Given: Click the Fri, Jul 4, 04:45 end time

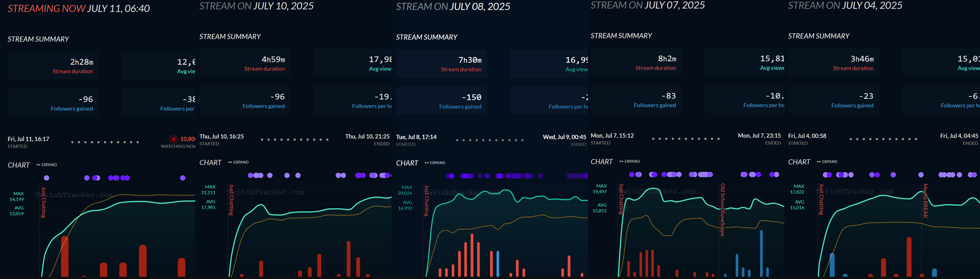Looking at the screenshot, I should pos(959,136).
